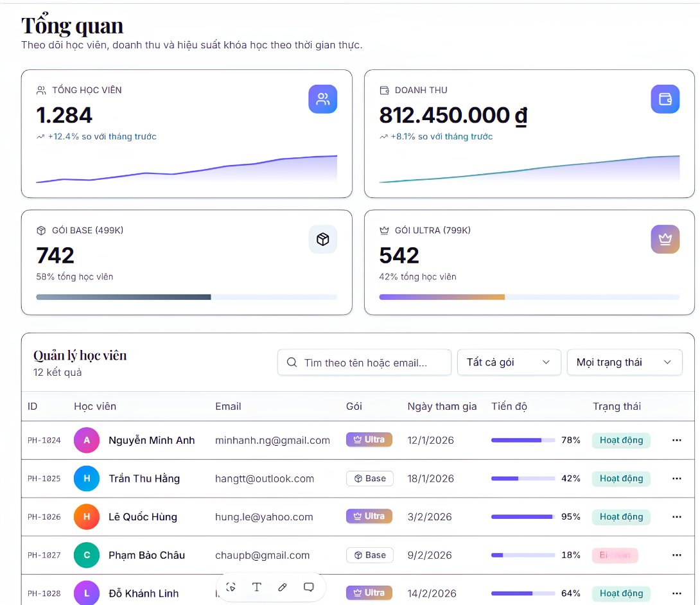Click the trend arrow icon next to +12.4%
Screen dimensions: 700x605
pyautogui.click(x=40, y=137)
